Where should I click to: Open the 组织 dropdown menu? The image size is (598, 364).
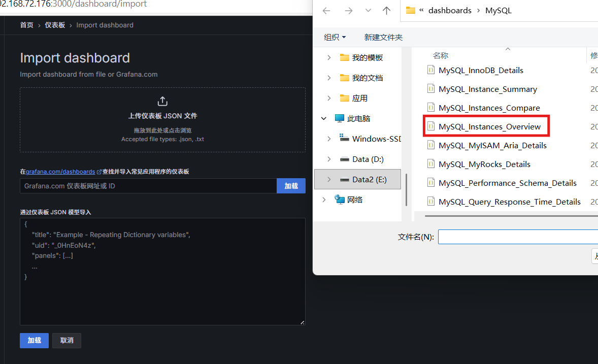pyautogui.click(x=335, y=37)
